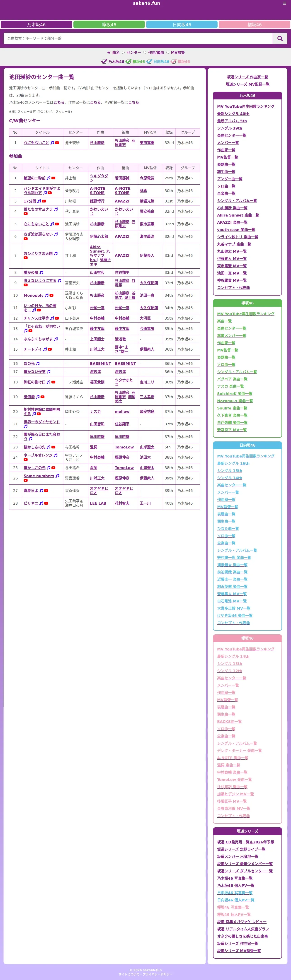
Task: Toggle the 乃木坂46 filter checkbox
Action: point(104,61)
